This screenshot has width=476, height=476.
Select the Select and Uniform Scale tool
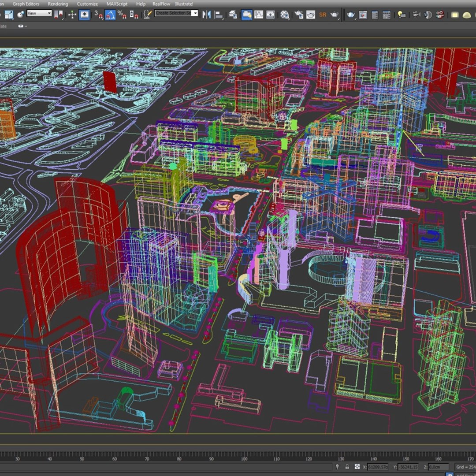[8, 14]
